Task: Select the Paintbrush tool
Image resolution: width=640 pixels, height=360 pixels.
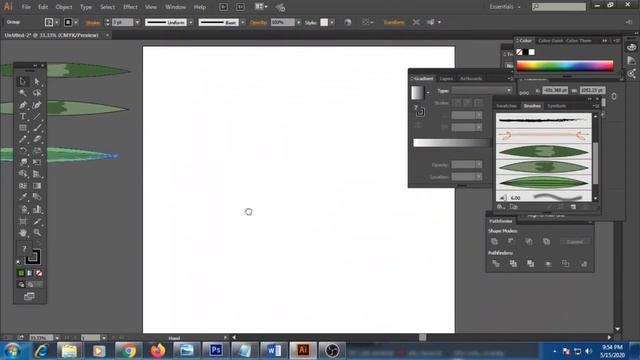Action: tap(37, 128)
